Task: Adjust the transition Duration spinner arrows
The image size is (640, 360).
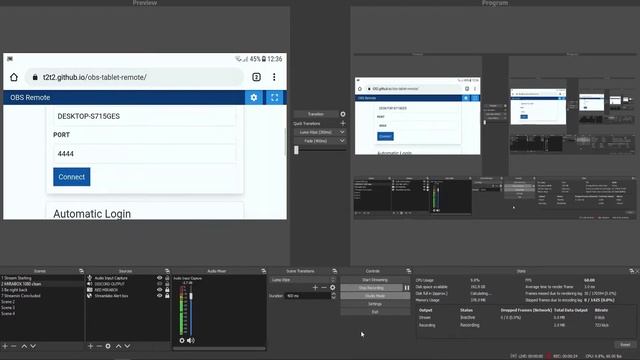Action: [x=333, y=296]
